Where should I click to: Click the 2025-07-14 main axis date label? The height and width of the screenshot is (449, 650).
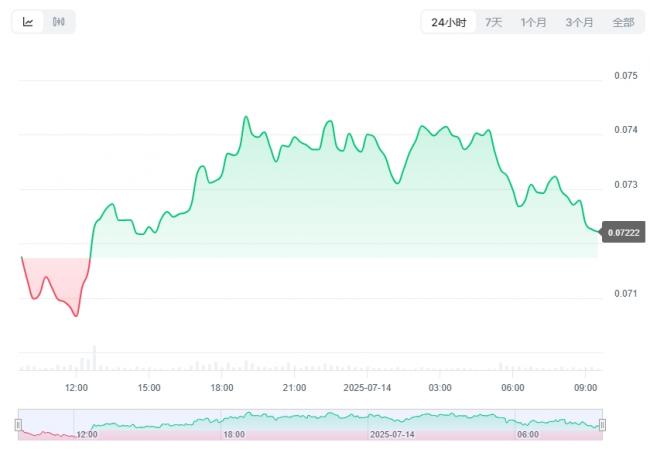pos(367,388)
